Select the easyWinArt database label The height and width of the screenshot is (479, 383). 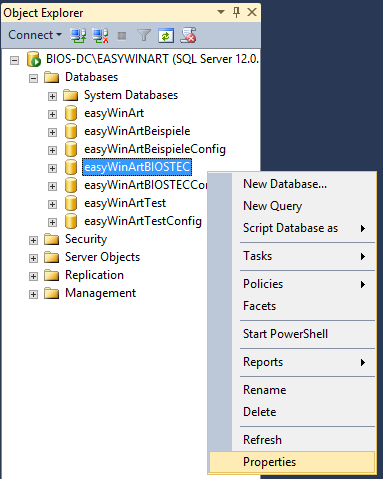click(114, 113)
